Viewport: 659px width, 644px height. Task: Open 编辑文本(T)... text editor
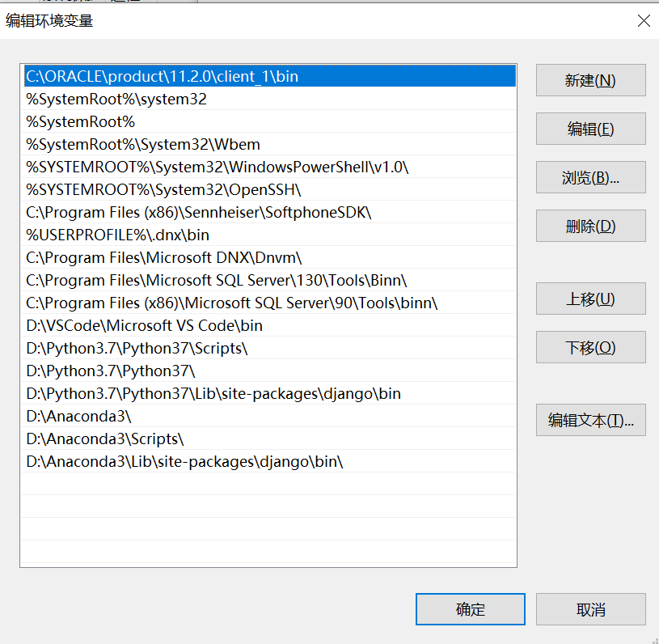590,420
